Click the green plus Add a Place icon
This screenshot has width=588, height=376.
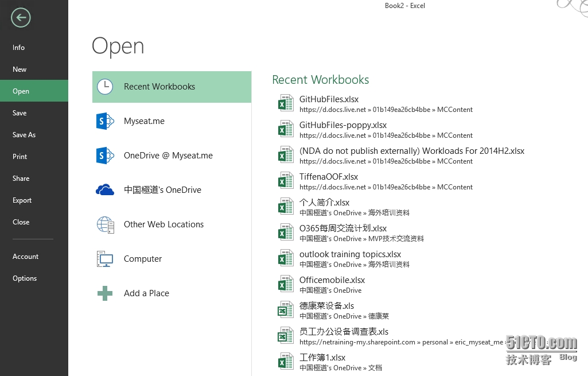[x=105, y=293]
